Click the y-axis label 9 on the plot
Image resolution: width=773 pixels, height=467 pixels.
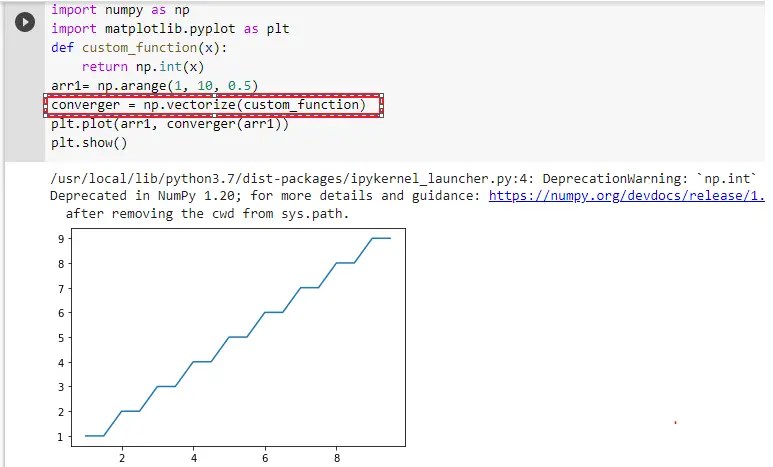tap(61, 239)
